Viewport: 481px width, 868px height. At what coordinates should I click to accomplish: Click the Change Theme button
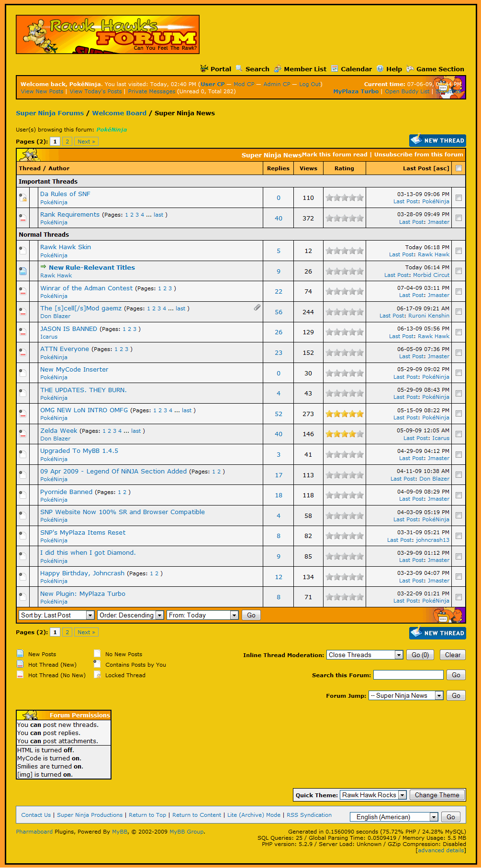[x=437, y=795]
